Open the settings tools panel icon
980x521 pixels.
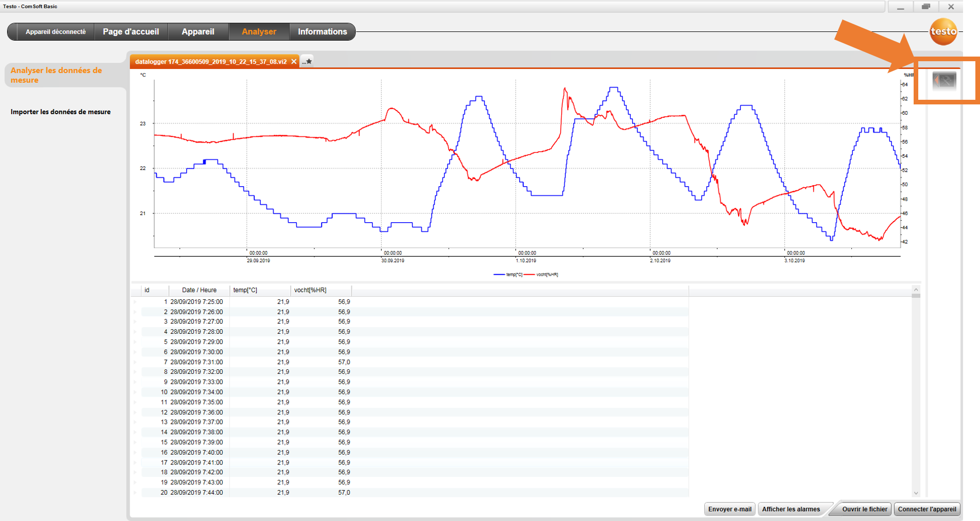[x=944, y=81]
